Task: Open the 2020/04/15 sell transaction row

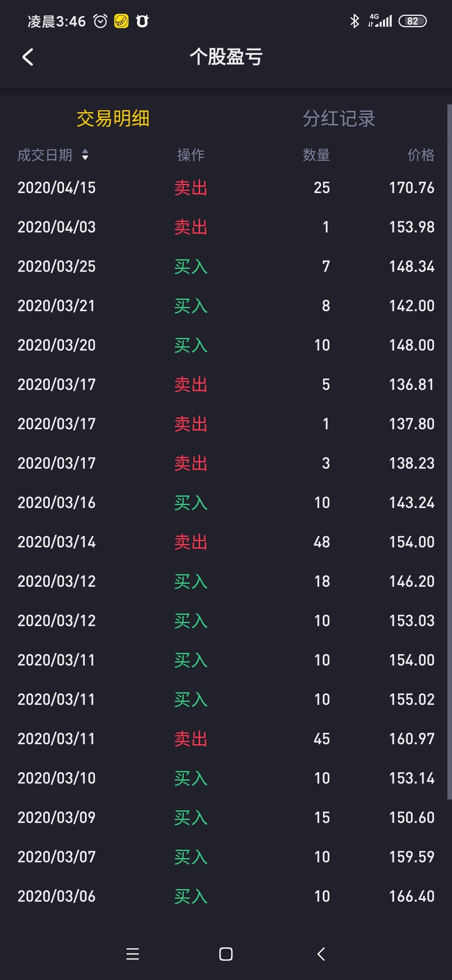Action: tap(226, 188)
